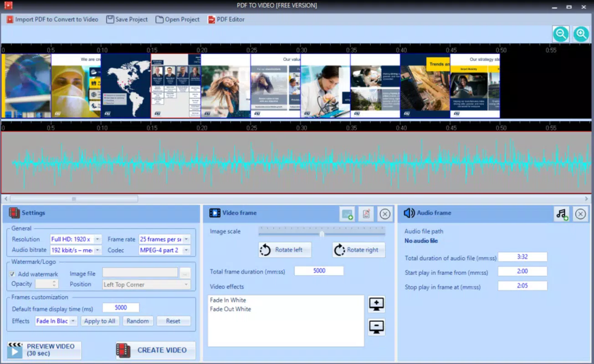Click the audio waveform track
The height and width of the screenshot is (364, 594).
tap(297, 162)
